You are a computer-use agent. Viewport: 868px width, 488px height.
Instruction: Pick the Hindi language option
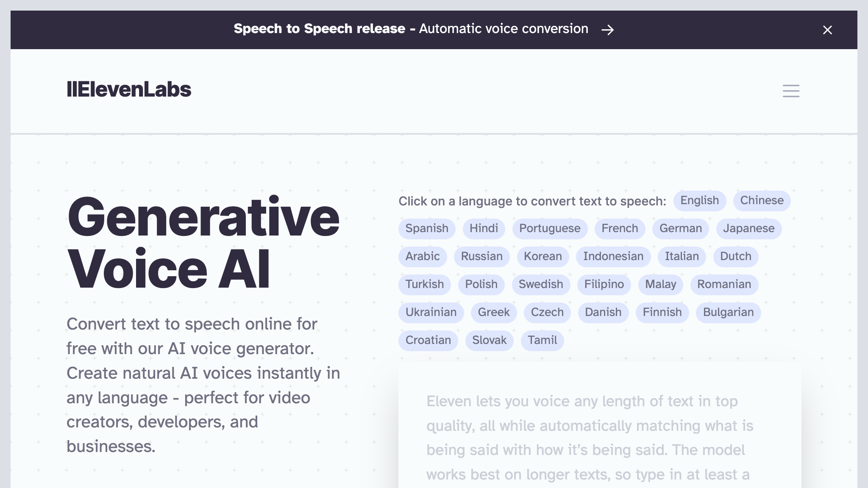484,228
